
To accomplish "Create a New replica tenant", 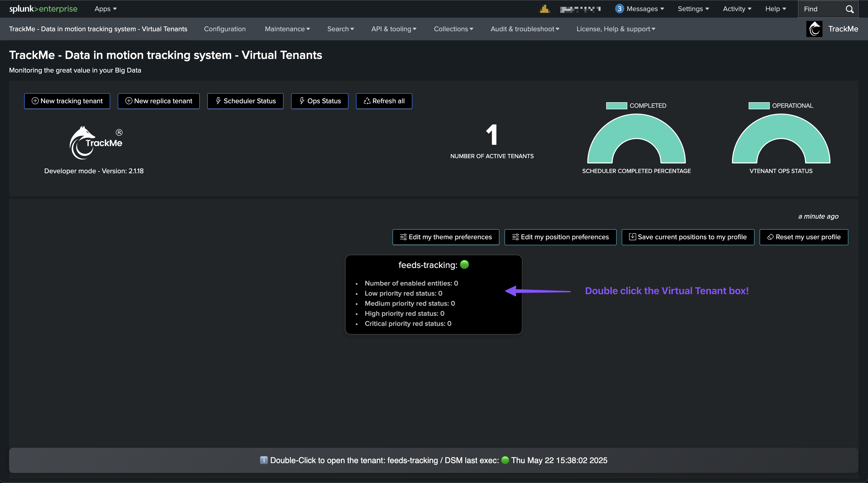I will coord(158,101).
